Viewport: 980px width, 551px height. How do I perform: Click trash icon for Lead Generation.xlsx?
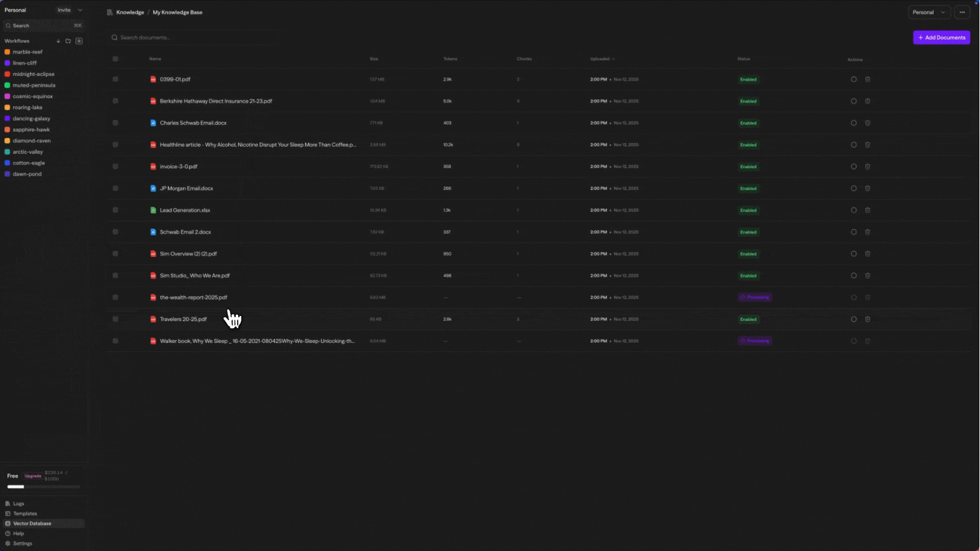point(867,210)
